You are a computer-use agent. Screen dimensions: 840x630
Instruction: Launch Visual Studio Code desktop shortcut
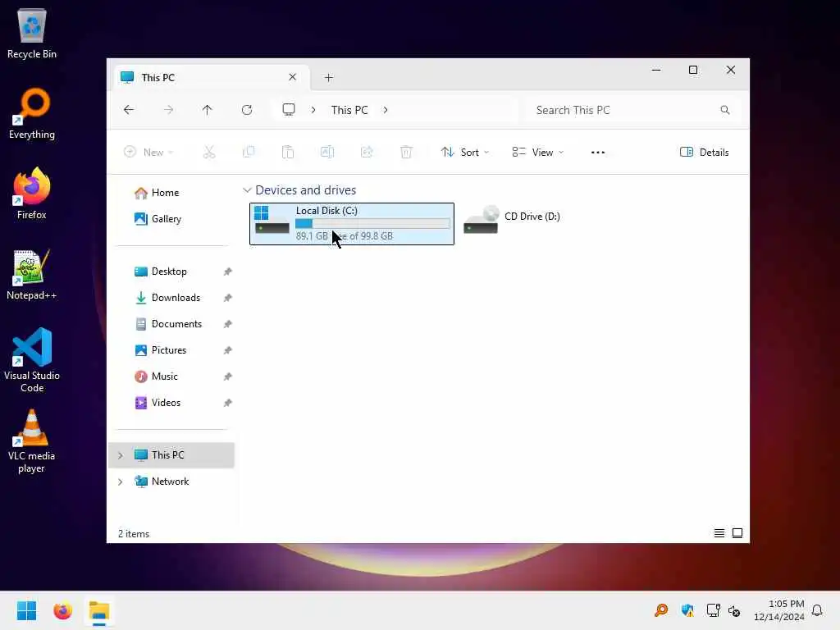tap(32, 360)
